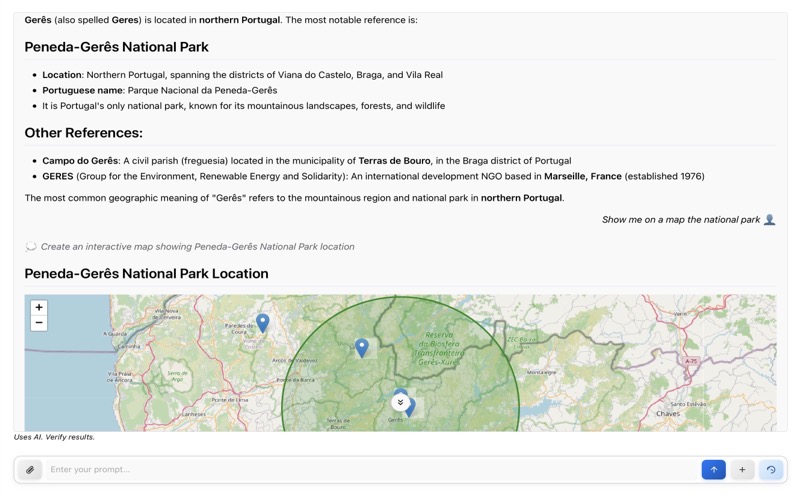This screenshot has height=500, width=800.
Task: Click the 'Other References:' heading
Action: tap(83, 133)
